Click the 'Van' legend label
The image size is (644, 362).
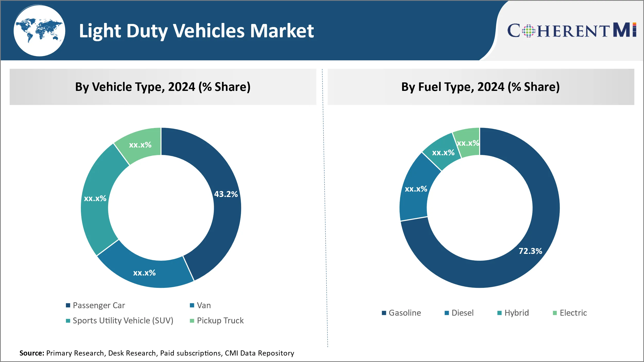[x=204, y=305]
